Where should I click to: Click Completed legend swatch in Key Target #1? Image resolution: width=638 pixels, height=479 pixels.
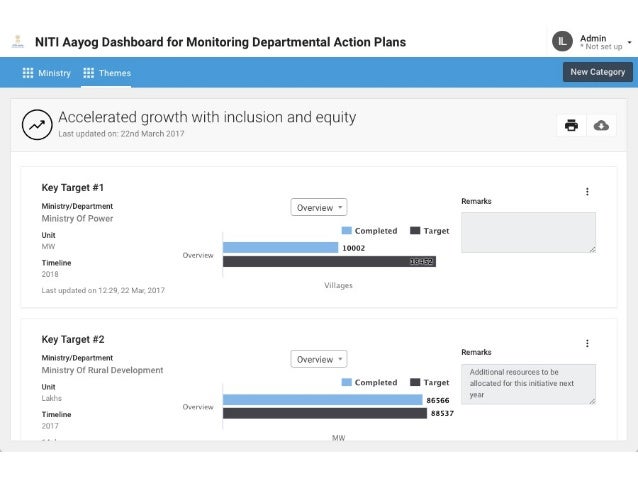347,230
